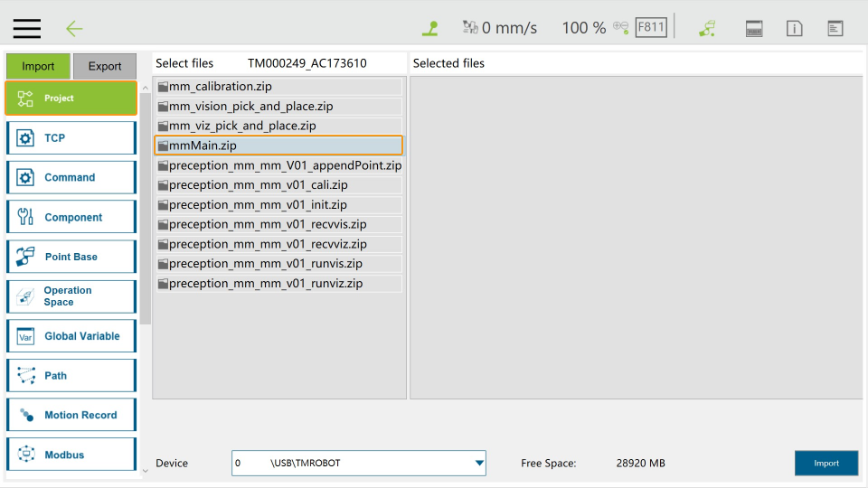Select the Point Base category
This screenshot has width=868, height=488.
[71, 257]
